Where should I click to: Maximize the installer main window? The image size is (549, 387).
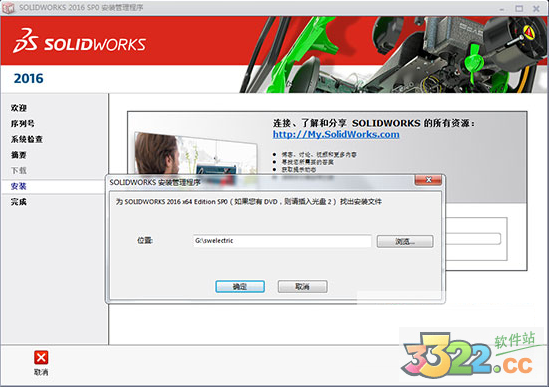click(x=519, y=8)
